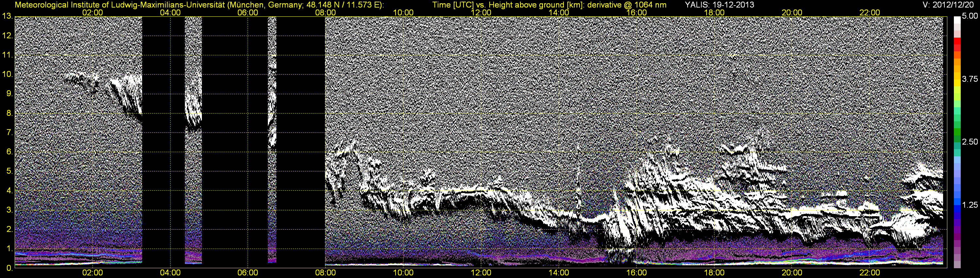The image size is (980, 278).
Task: Click the height axis label 12
Action: tap(7, 36)
